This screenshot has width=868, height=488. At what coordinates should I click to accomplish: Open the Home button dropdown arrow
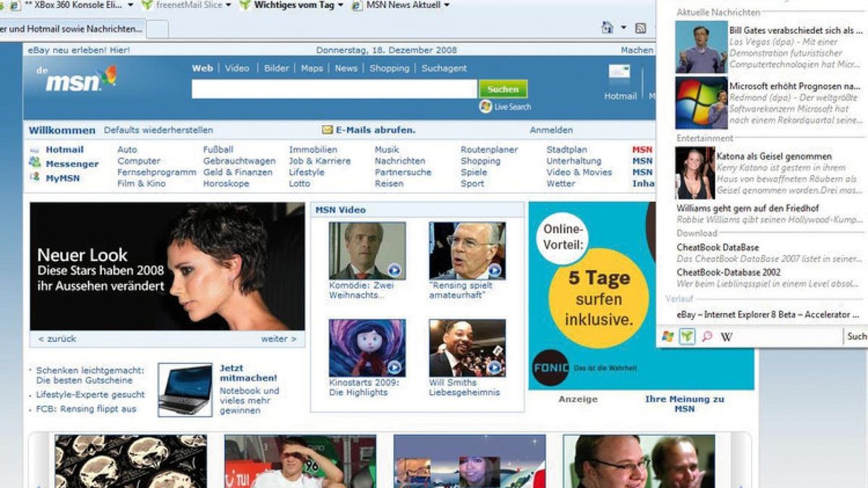(624, 27)
